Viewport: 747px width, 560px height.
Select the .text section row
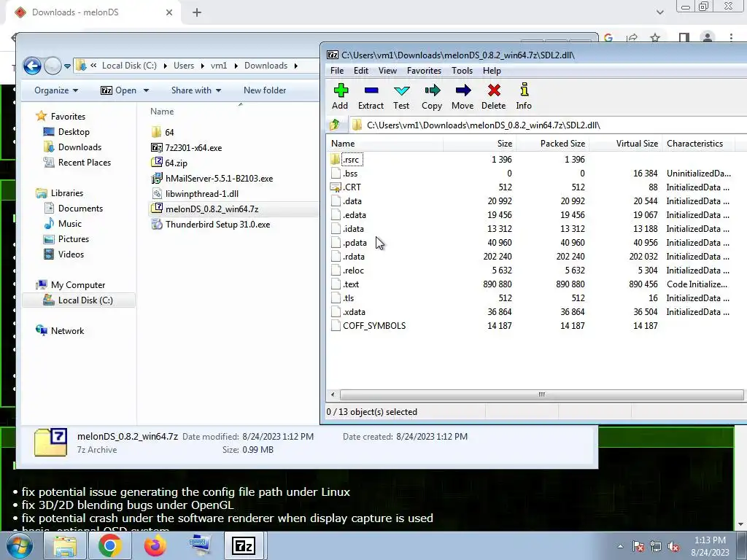(530, 284)
